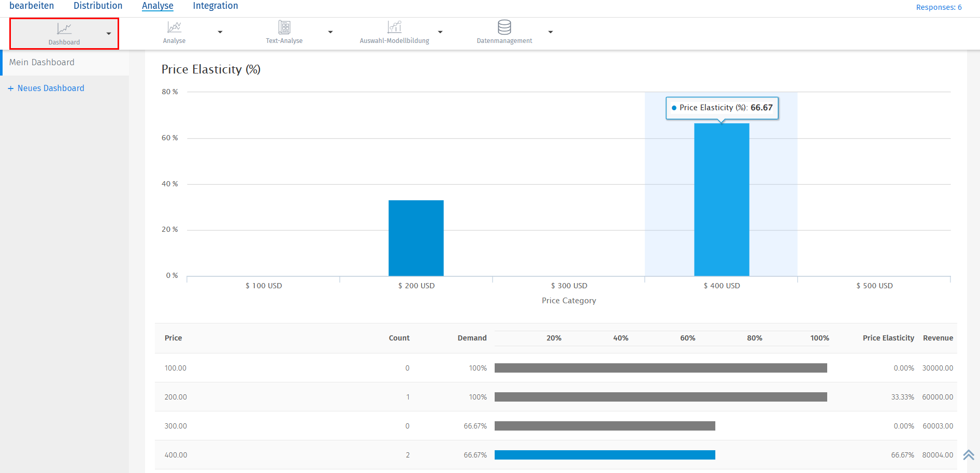Expand the Analyse toolbar dropdown arrow

220,32
